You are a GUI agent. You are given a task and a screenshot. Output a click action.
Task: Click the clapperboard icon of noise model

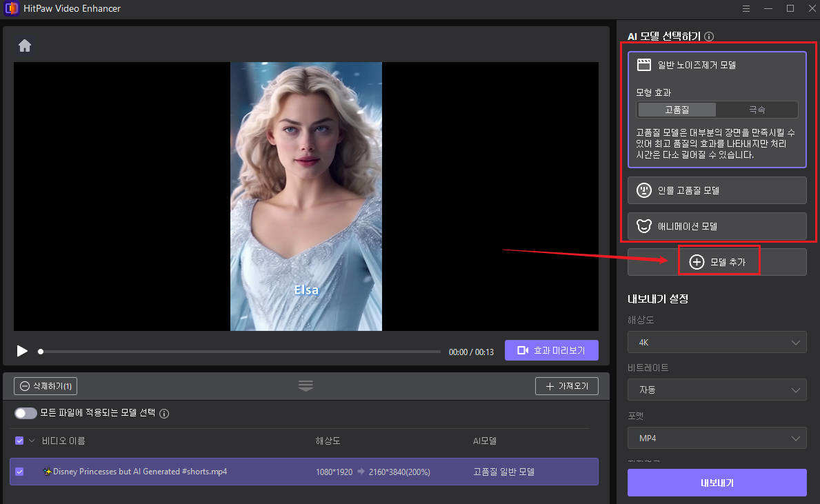coord(643,65)
